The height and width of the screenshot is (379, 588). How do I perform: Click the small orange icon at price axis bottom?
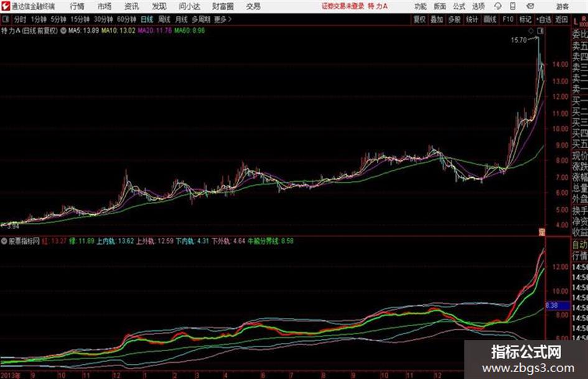pyautogui.click(x=541, y=232)
